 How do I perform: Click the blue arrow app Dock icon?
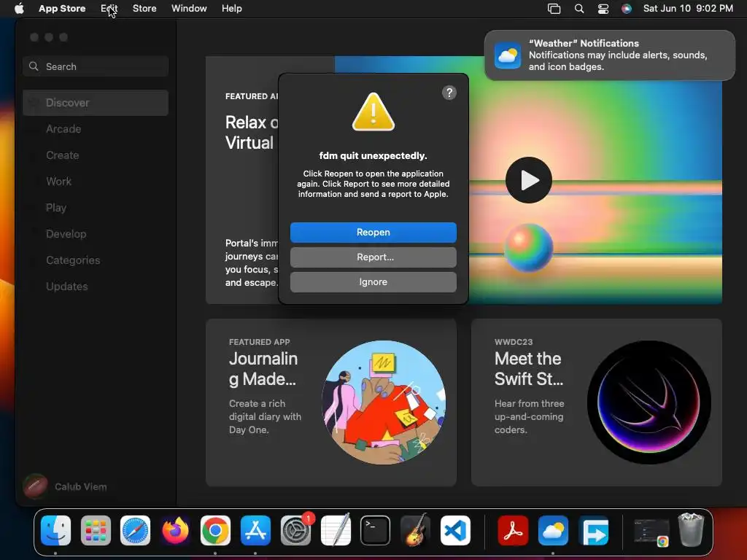(593, 530)
